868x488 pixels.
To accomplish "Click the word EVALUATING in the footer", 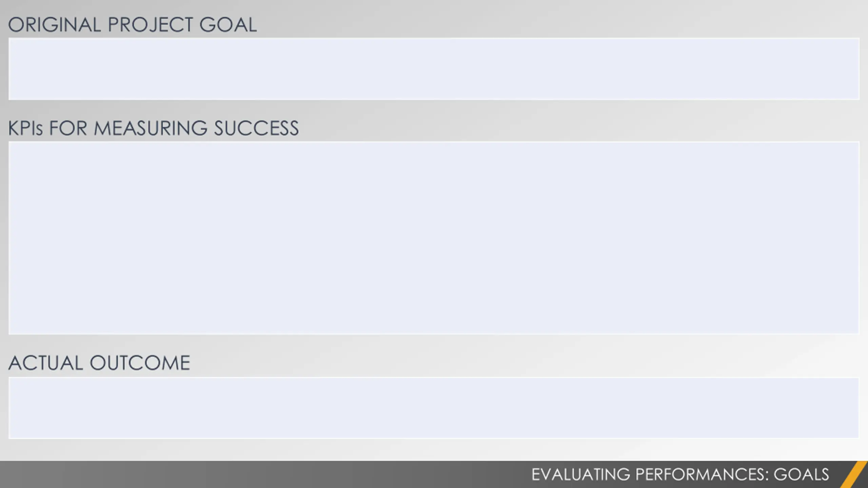I will point(580,474).
